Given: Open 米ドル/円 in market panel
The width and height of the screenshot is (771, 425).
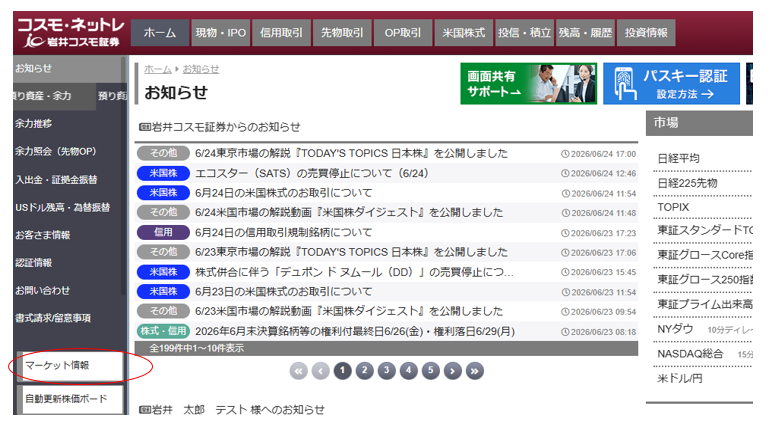Looking at the screenshot, I should coord(680,378).
